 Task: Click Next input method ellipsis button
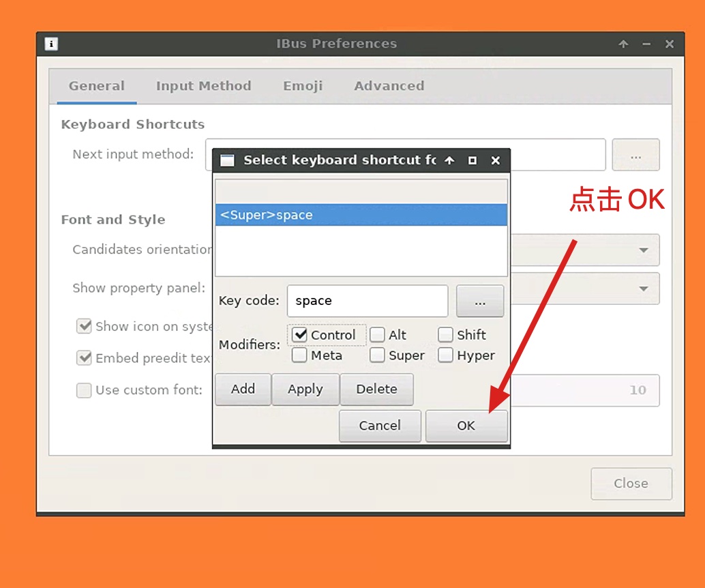click(635, 155)
